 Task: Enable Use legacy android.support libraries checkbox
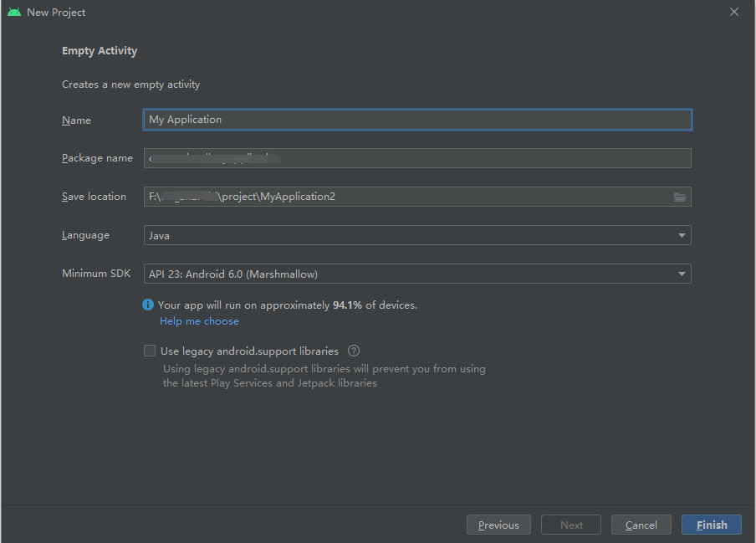click(150, 351)
